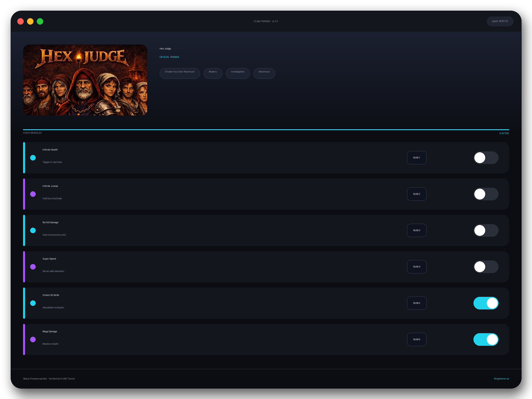Enable the Infinite Jumps toggle
Screen dimensions: 532x399
click(486, 194)
